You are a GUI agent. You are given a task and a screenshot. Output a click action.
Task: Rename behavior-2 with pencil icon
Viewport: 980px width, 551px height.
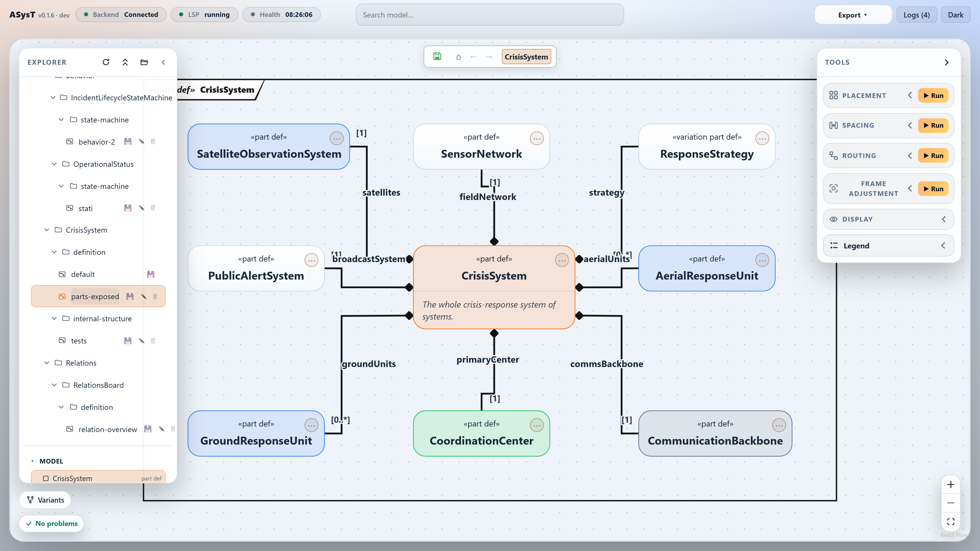tap(141, 141)
